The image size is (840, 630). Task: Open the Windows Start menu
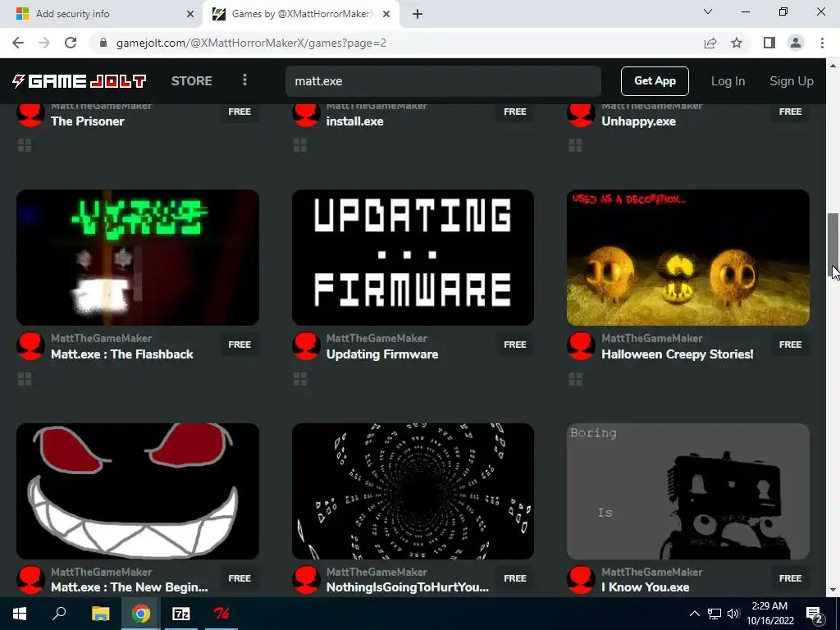pos(20,614)
